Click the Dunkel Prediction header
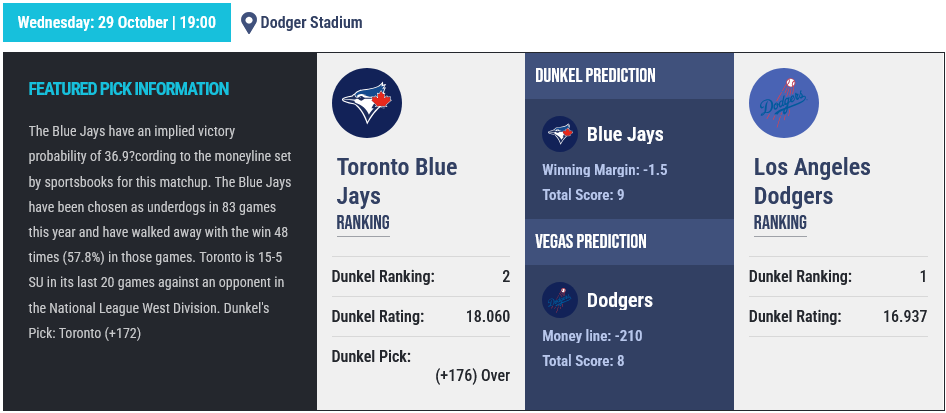 (x=595, y=76)
